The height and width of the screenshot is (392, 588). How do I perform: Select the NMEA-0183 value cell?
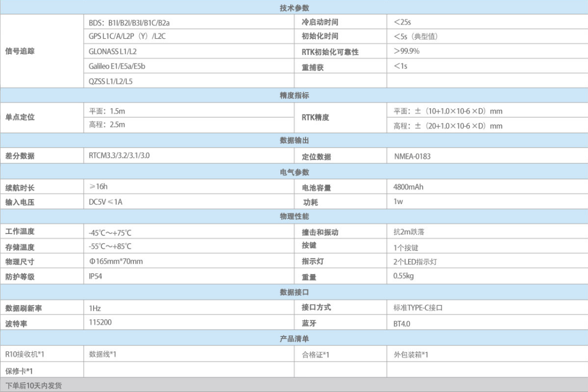pyautogui.click(x=412, y=156)
